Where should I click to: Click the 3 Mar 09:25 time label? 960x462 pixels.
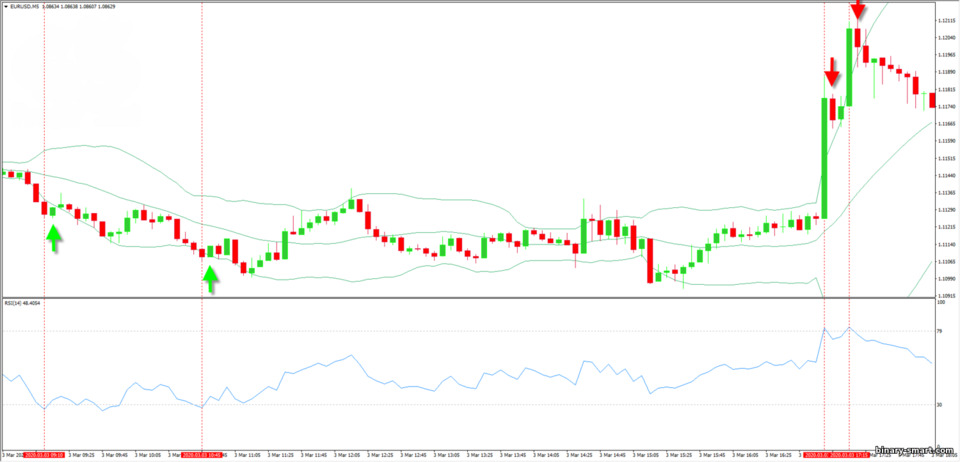point(83,455)
